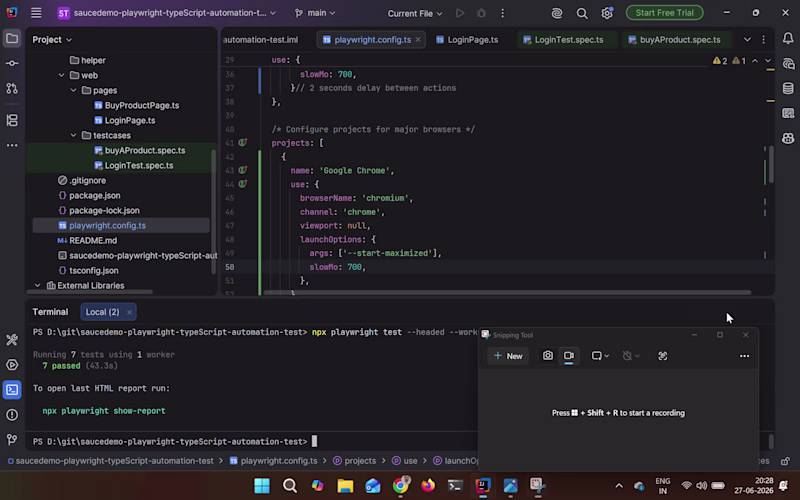
Task: Open the main branch dropdown
Action: (x=315, y=13)
